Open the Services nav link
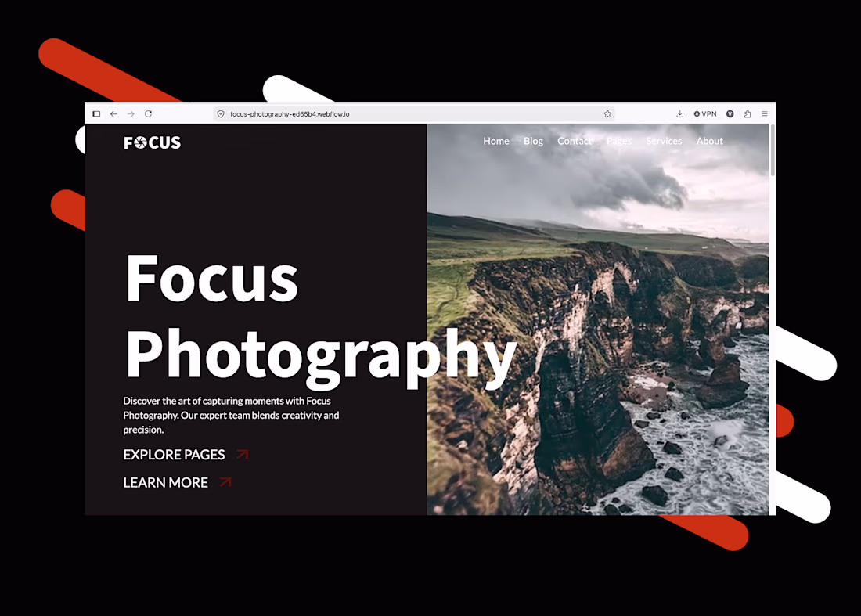Image resolution: width=861 pixels, height=616 pixels. (664, 141)
